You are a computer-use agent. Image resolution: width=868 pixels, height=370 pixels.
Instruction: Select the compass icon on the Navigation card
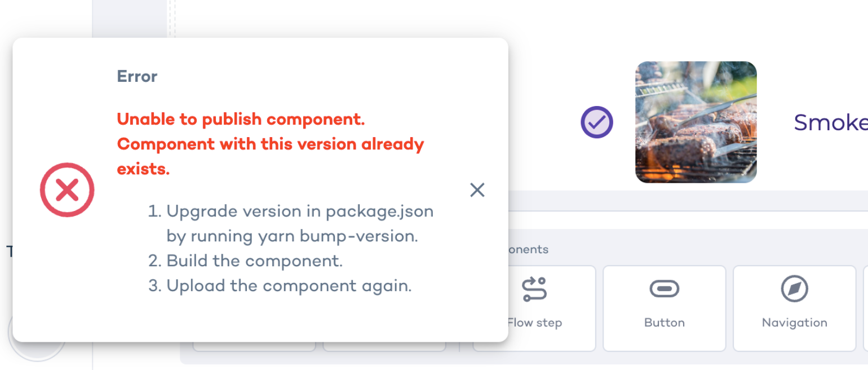pyautogui.click(x=794, y=288)
